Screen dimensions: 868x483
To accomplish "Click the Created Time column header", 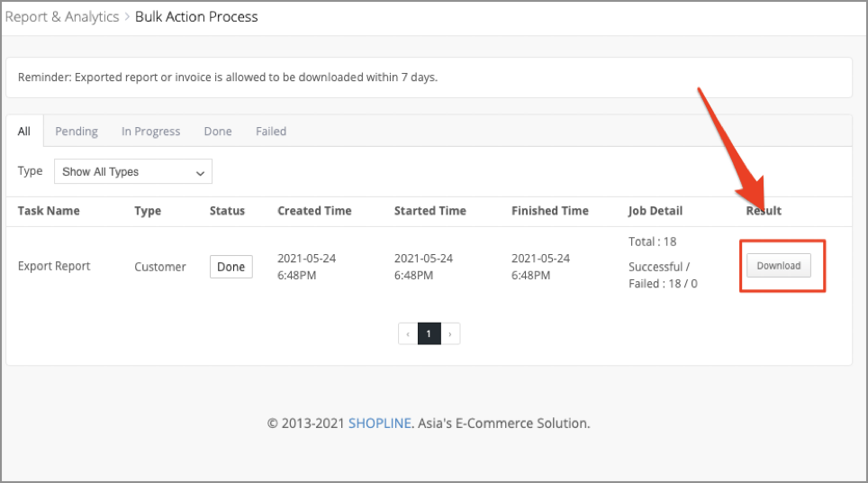I will (314, 211).
